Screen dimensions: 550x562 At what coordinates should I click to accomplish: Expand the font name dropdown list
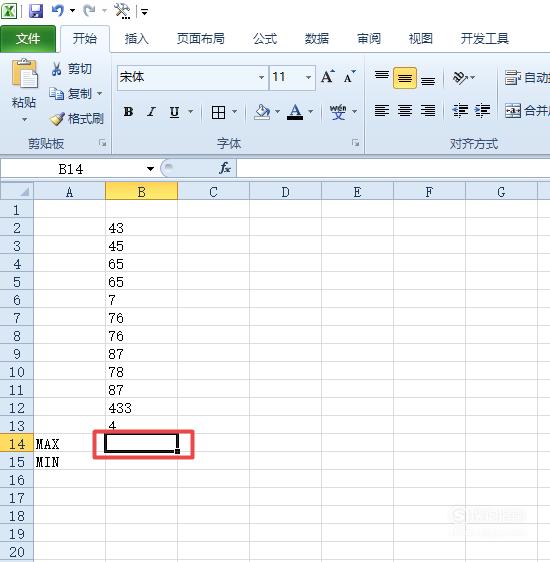pos(262,77)
